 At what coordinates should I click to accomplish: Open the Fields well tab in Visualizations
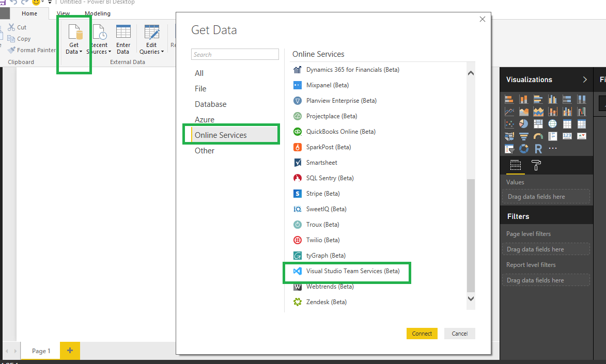click(x=516, y=165)
